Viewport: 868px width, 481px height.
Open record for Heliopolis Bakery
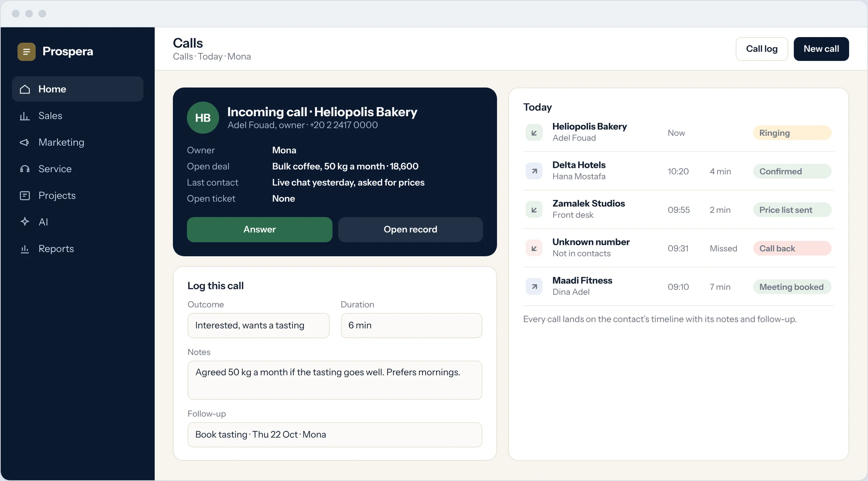click(410, 229)
